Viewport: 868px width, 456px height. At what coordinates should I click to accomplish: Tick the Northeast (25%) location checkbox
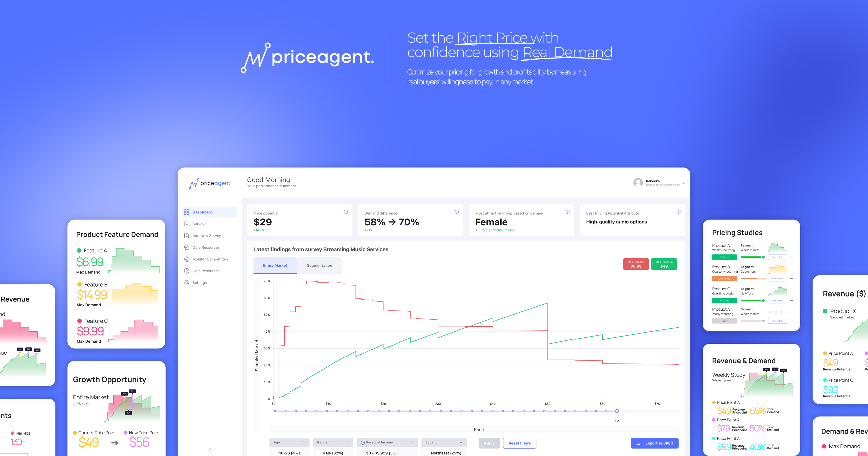tap(427, 453)
